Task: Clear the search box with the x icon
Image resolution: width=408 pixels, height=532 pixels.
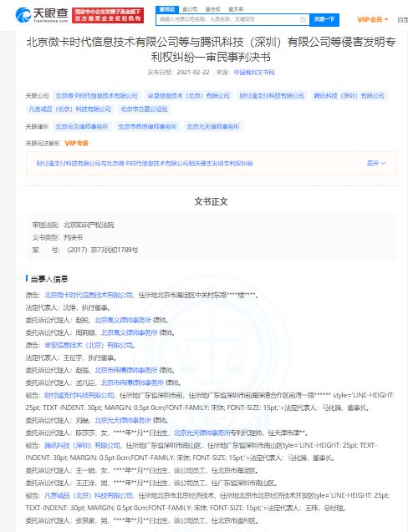Action: 303,20
